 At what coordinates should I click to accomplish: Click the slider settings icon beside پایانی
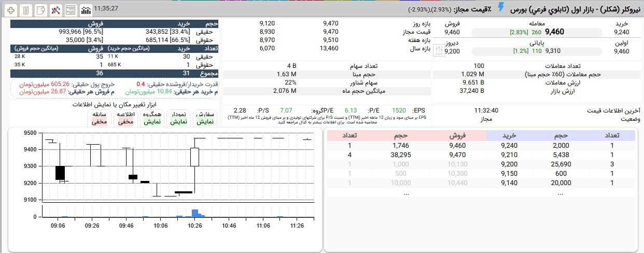439,50
